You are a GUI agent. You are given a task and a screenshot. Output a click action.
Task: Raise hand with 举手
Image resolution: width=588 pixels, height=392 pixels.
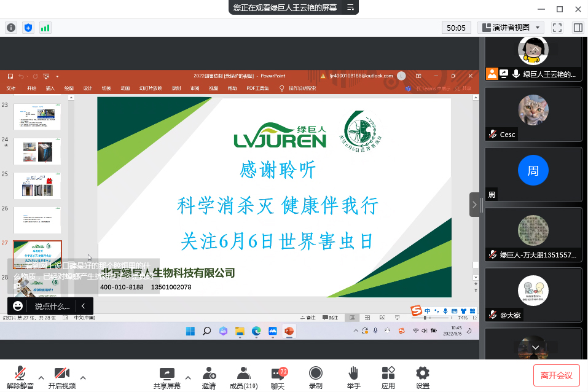click(x=353, y=377)
